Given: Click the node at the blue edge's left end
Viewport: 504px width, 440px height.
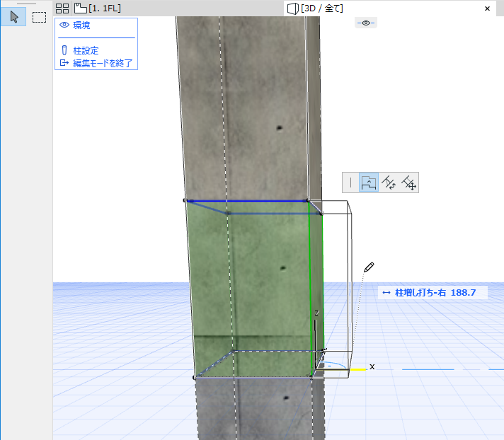Looking at the screenshot, I should point(185,201).
